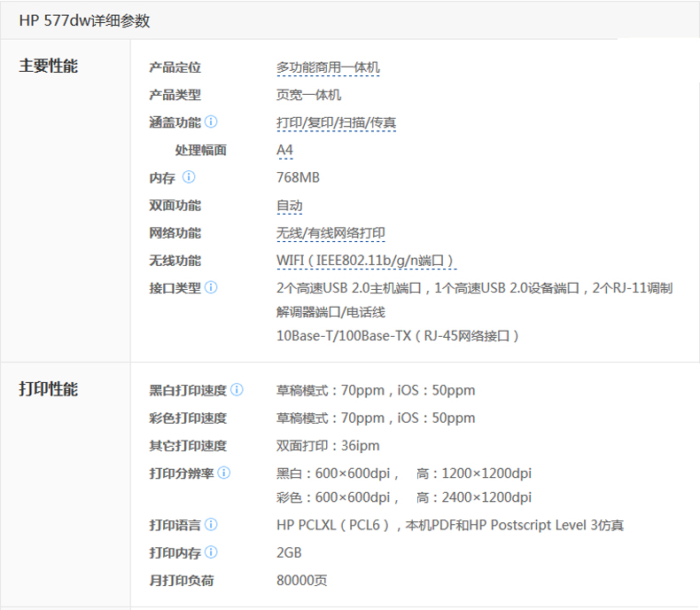The height and width of the screenshot is (610, 700).
Task: Select the 其它打印速度 label
Action: [188, 446]
